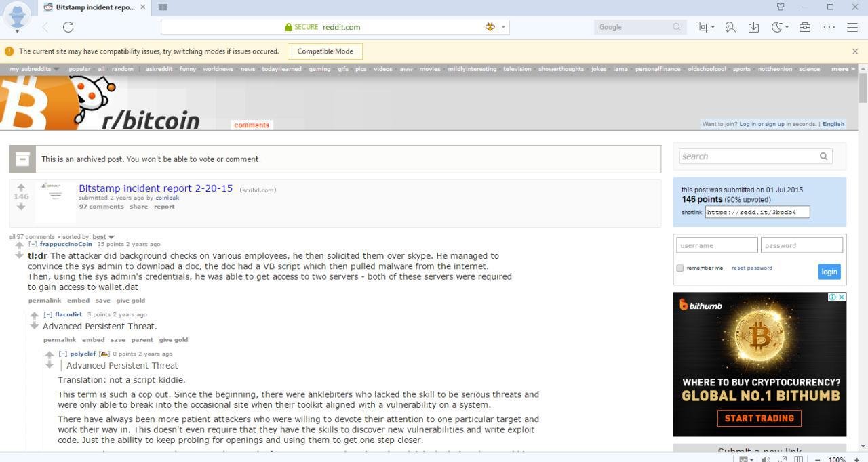The height and width of the screenshot is (462, 868).
Task: Expand the night mode dropdown arrow
Action: coord(787,27)
